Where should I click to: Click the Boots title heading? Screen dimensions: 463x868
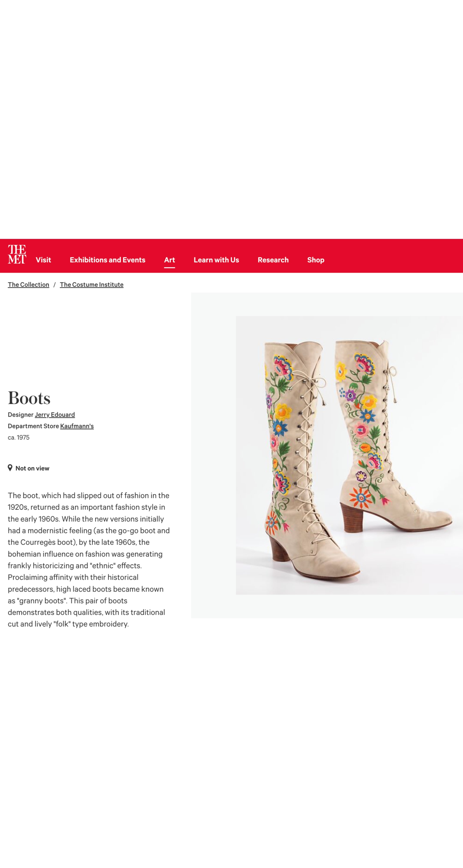tap(29, 398)
